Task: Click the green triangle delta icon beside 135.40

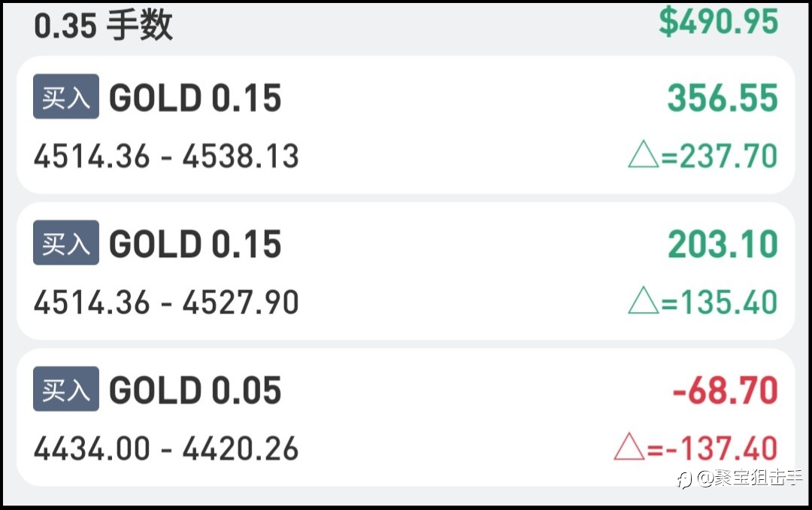Action: 644,302
